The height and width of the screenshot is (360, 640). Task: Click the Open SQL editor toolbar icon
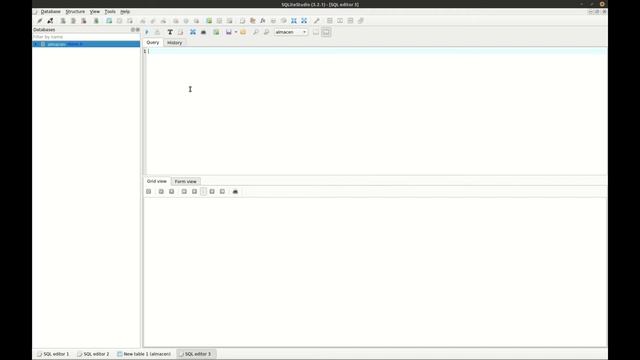click(x=242, y=21)
